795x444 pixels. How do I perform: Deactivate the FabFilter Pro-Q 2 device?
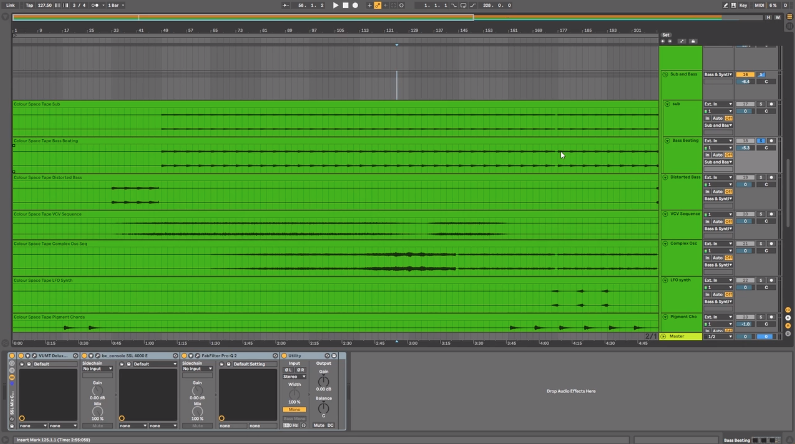184,356
